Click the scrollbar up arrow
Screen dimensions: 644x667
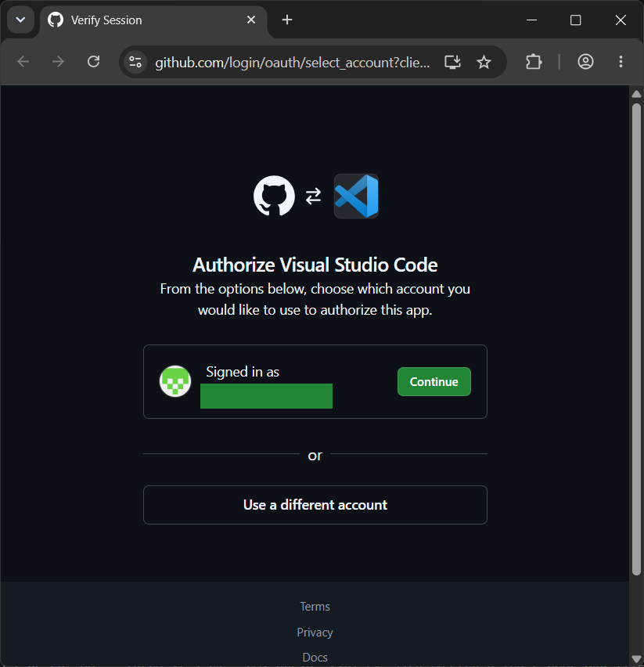[x=636, y=94]
